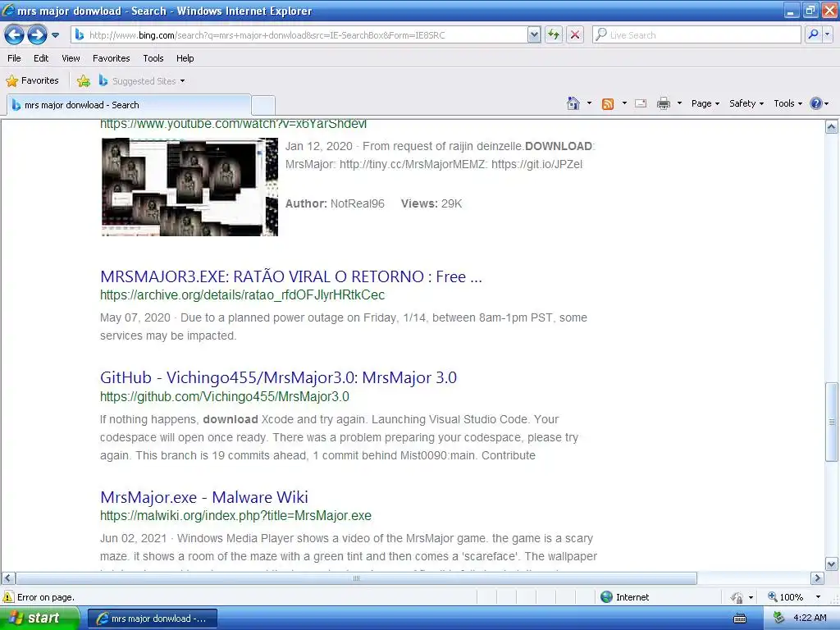840x630 pixels.
Task: Expand the feeds dropdown arrow
Action: 624,103
